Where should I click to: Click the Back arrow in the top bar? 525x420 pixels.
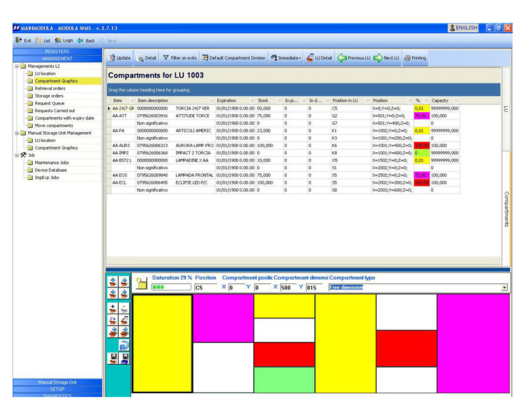point(81,41)
